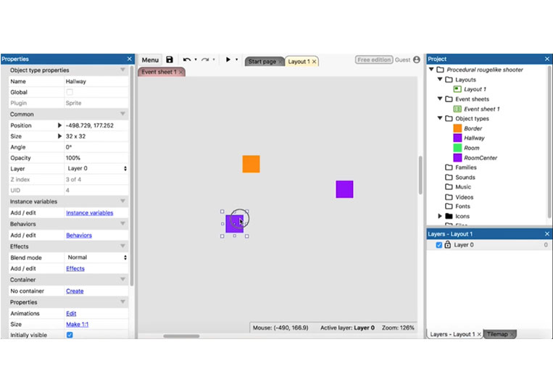Edit the Opacity value 100%
Viewport: 553px width, 392px height.
click(x=96, y=157)
